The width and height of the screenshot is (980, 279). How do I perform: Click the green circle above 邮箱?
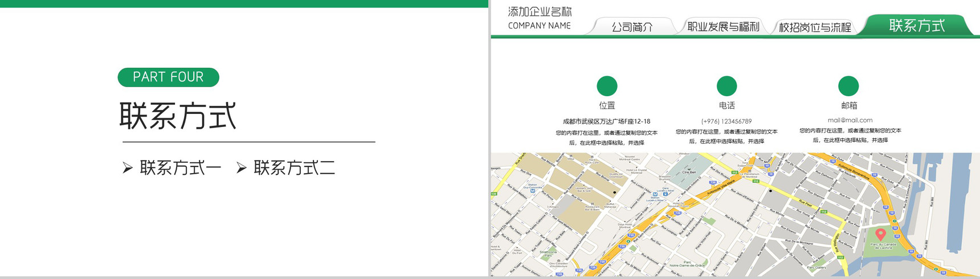(x=848, y=86)
